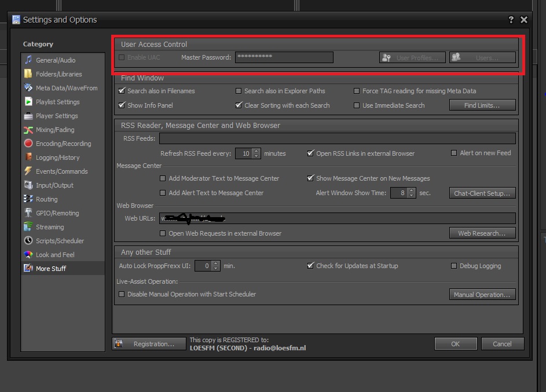Increase Refresh RSS Feed minutes value
The height and width of the screenshot is (392, 546).
(256, 151)
